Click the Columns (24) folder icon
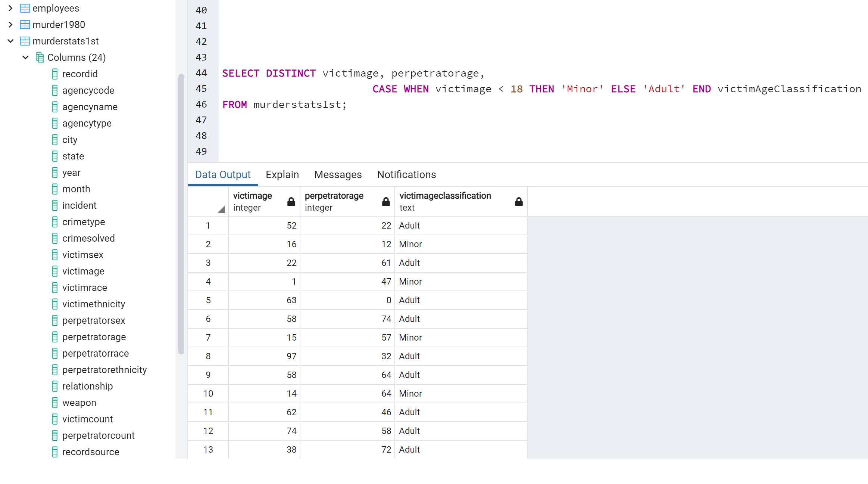 (40, 58)
